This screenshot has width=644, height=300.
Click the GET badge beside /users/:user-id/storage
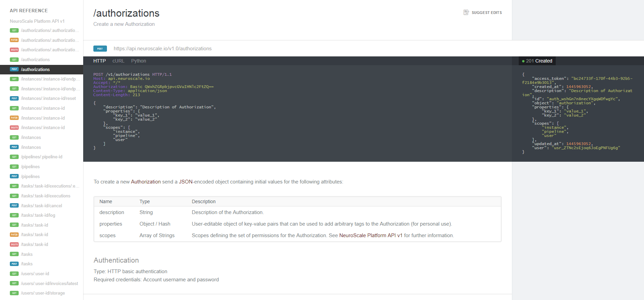[x=14, y=293]
